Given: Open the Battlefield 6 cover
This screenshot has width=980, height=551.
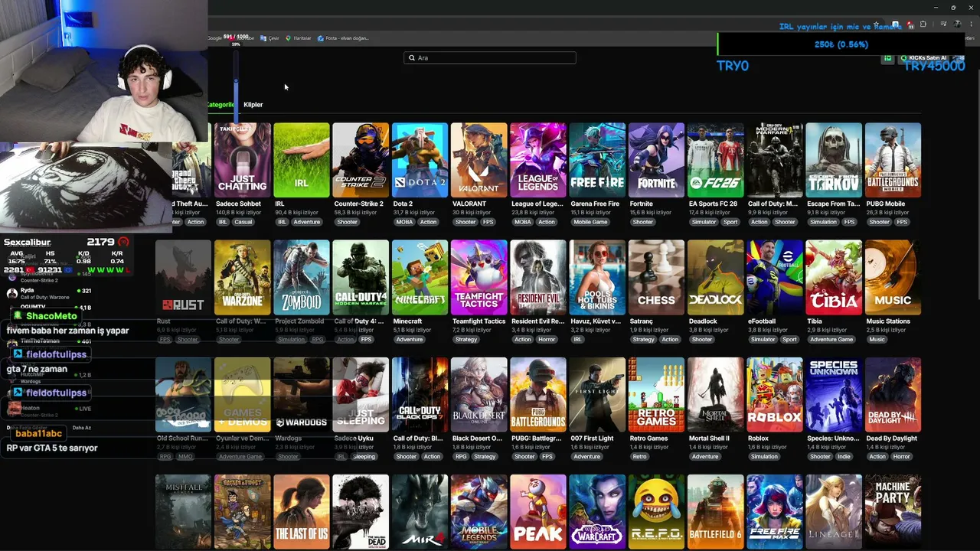Looking at the screenshot, I should [716, 511].
